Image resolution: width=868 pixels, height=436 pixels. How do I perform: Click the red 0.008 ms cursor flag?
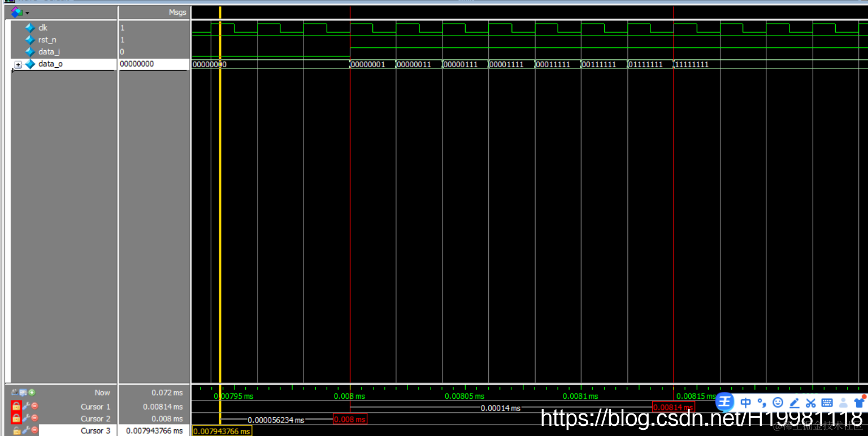click(350, 419)
